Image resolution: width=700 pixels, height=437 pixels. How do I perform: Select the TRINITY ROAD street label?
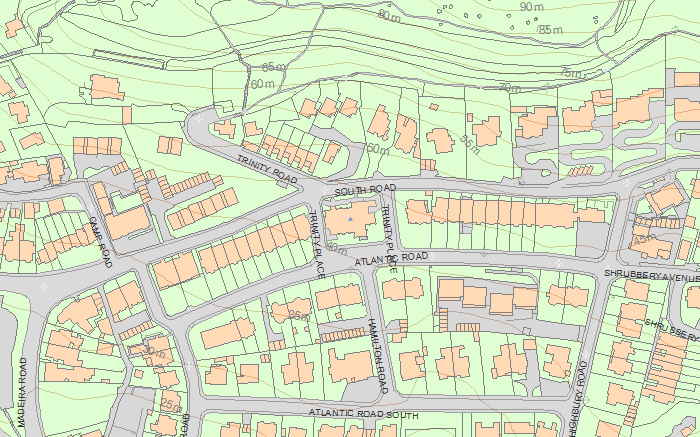point(267,170)
